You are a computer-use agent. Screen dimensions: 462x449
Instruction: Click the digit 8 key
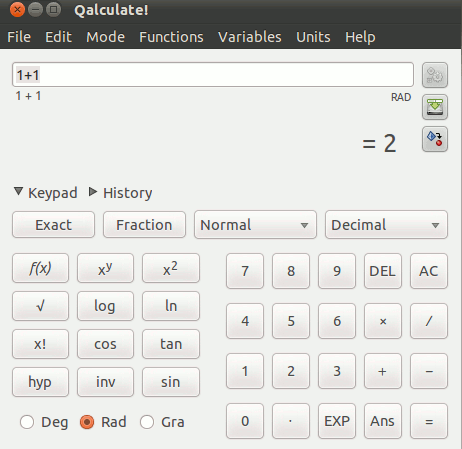pyautogui.click(x=291, y=271)
